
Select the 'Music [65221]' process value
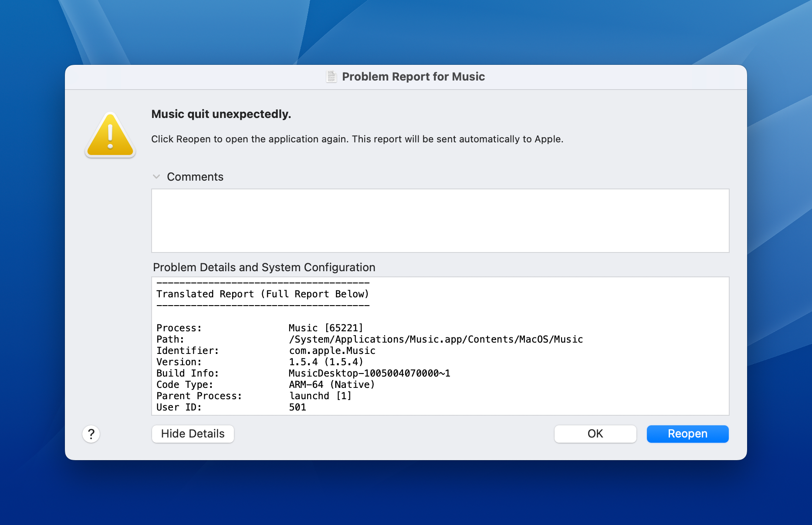coord(326,328)
